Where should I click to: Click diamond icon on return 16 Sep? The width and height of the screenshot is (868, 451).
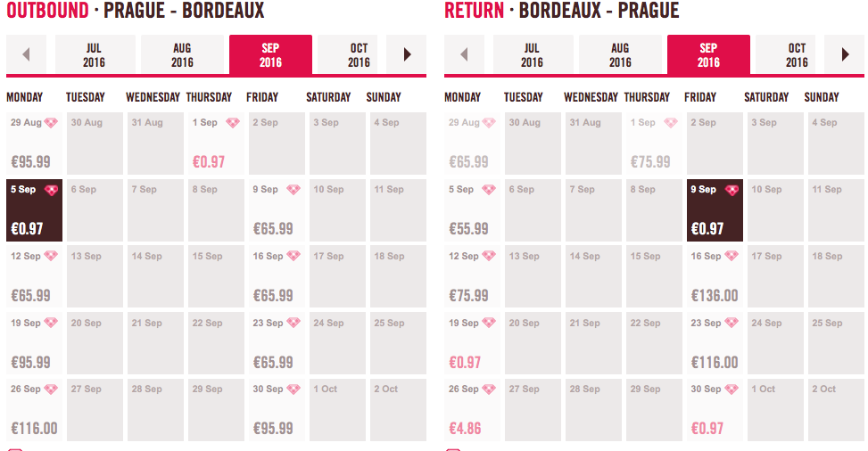tap(732, 256)
